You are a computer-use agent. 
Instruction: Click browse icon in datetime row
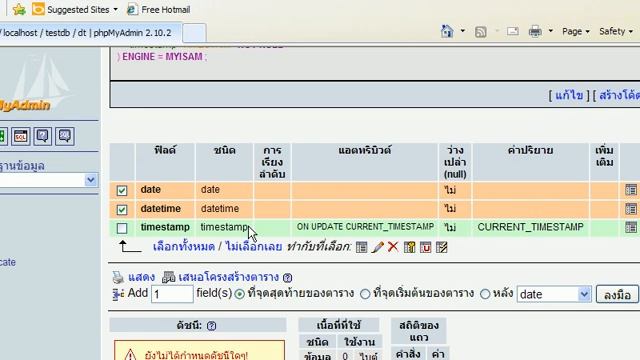pyautogui.click(x=631, y=209)
